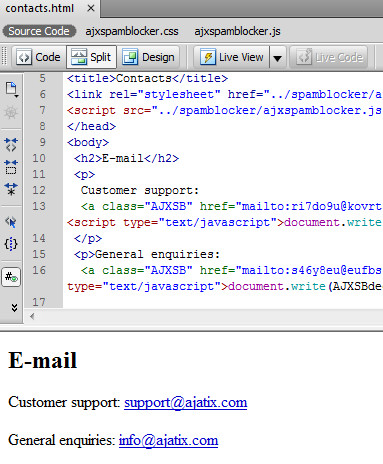Click the <body> tag in code
This screenshot has width=383, height=464.
point(88,142)
